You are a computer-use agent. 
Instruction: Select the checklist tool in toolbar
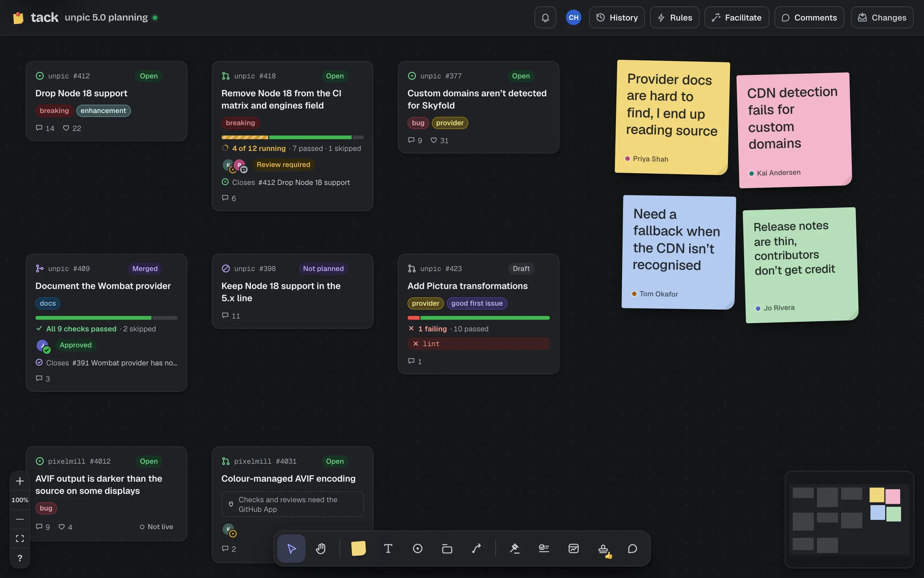tap(544, 548)
